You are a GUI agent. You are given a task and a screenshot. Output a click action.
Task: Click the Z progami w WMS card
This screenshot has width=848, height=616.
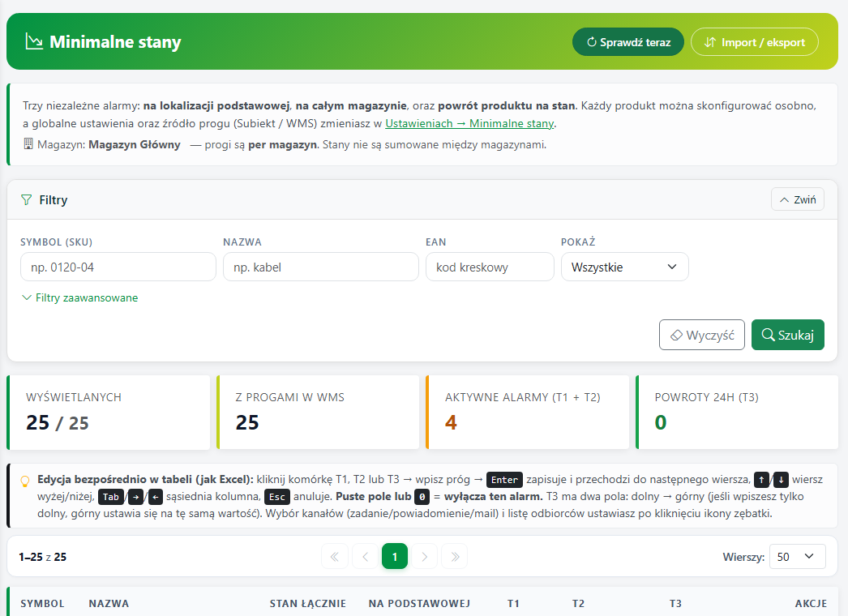click(318, 412)
